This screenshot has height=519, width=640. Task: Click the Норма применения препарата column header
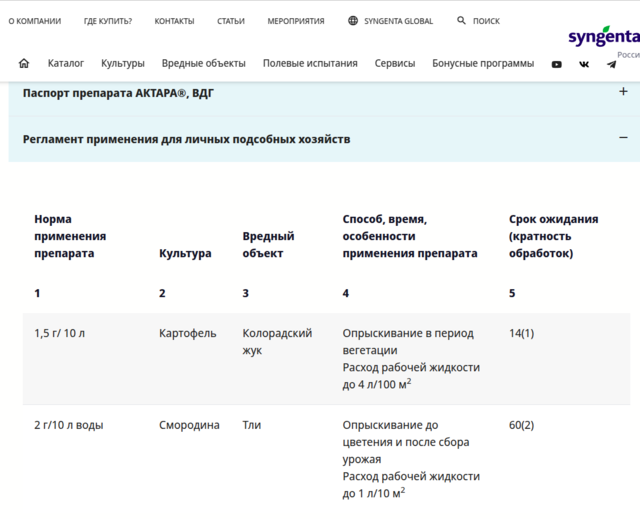tap(70, 236)
